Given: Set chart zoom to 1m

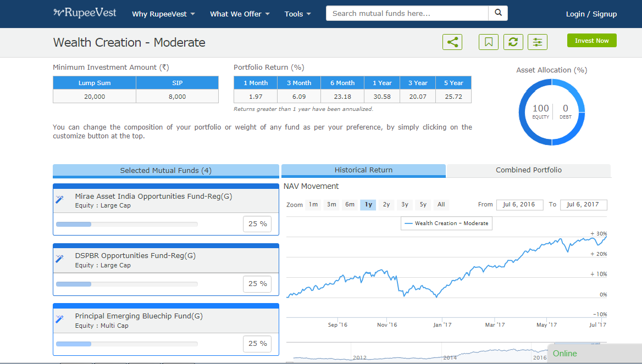Looking at the screenshot, I should tap(313, 204).
